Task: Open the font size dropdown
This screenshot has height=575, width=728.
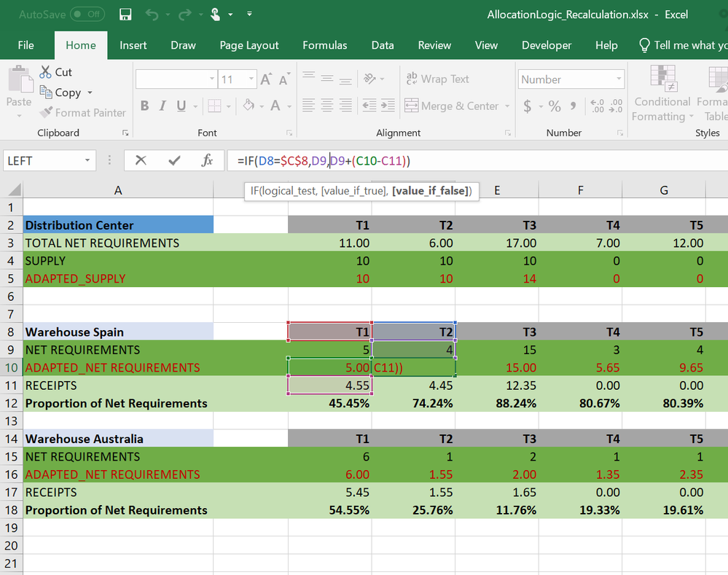Action: [x=251, y=79]
